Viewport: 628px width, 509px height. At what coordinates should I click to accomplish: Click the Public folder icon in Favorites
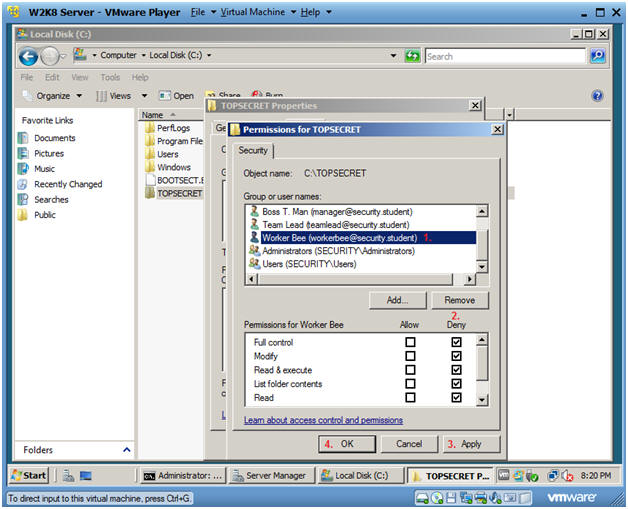23,215
